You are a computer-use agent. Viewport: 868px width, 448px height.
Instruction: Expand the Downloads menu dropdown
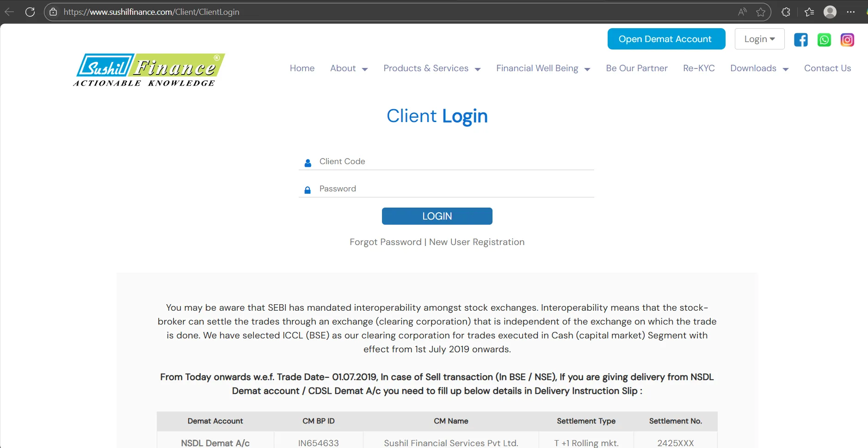759,68
